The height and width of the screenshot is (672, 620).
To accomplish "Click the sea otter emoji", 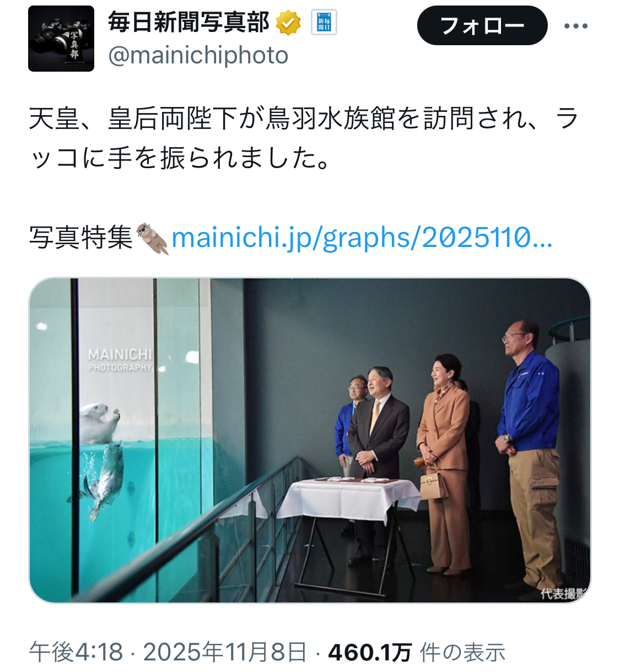I will [153, 238].
